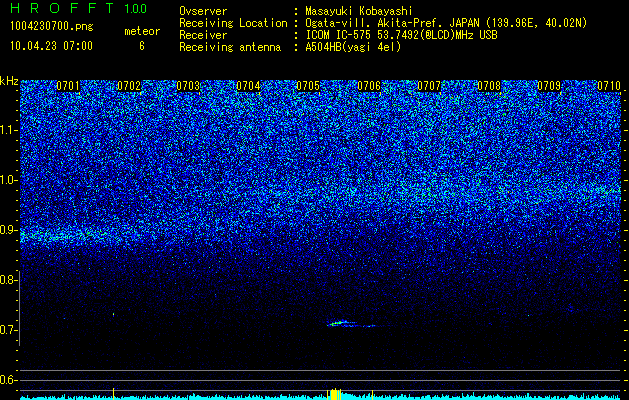Click the 'meteor' label
629x400 pixels.
(142, 31)
